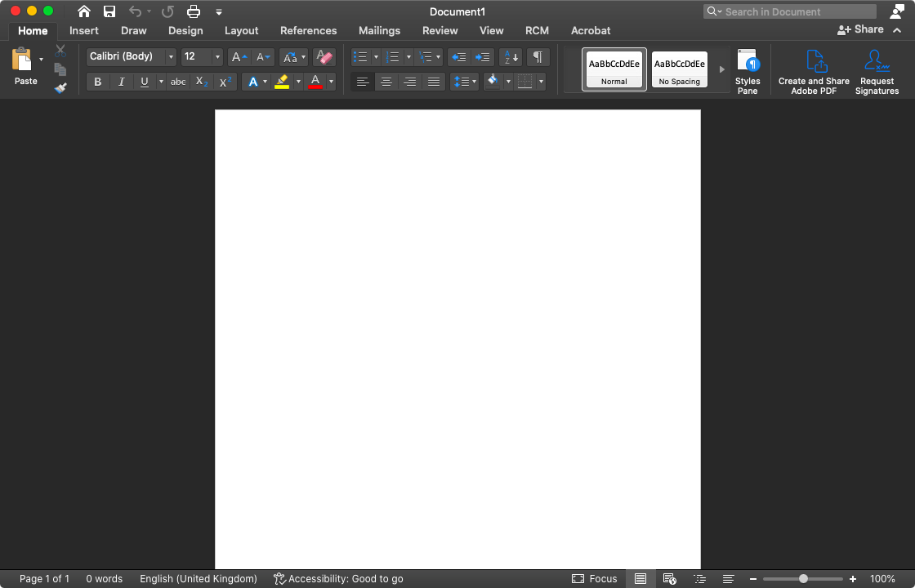The width and height of the screenshot is (915, 588).
Task: Zoom in with the plus icon
Action: [x=853, y=579]
